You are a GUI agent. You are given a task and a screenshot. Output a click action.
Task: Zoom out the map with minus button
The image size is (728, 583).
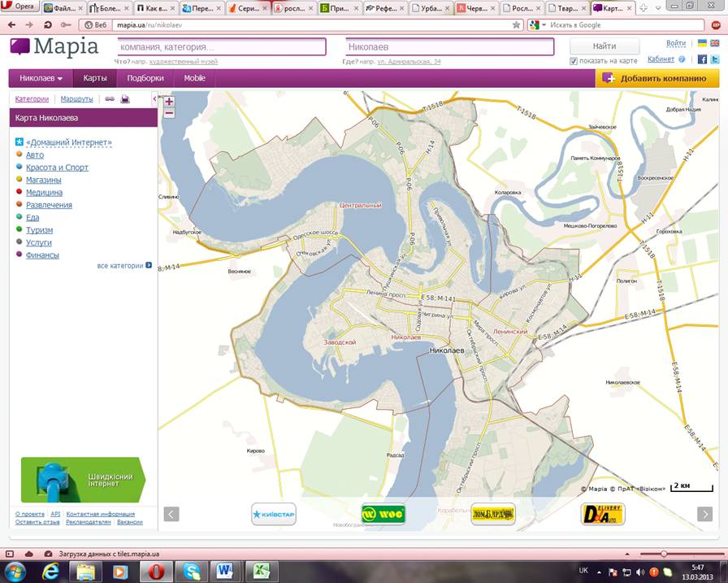point(169,113)
